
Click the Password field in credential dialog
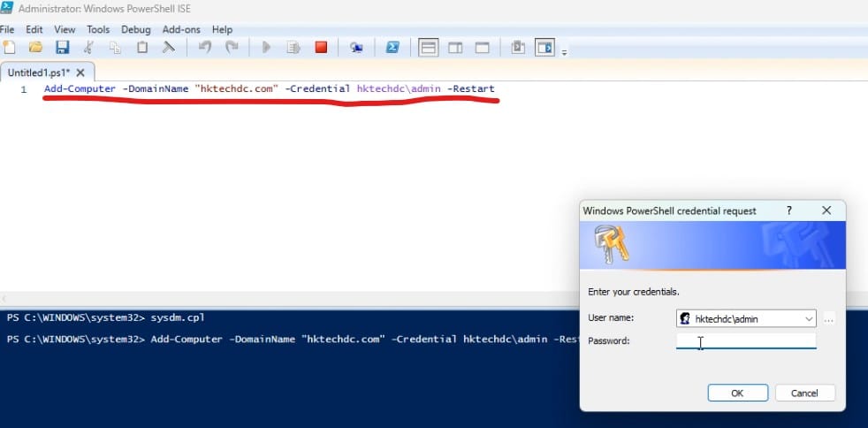746,341
